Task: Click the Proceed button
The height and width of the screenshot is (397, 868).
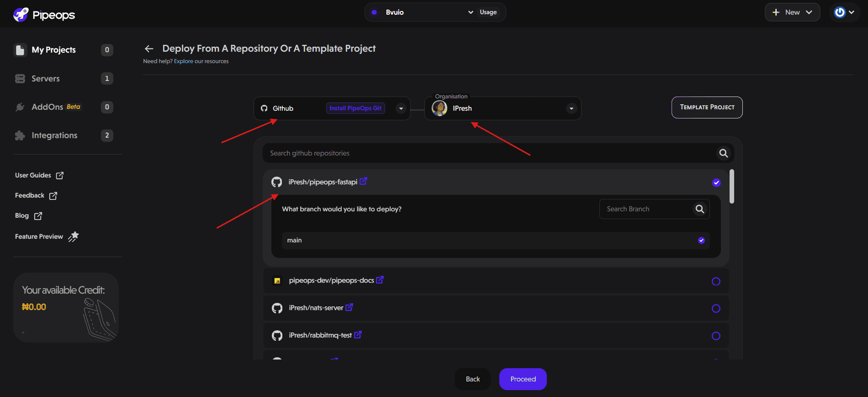Action: pos(523,379)
